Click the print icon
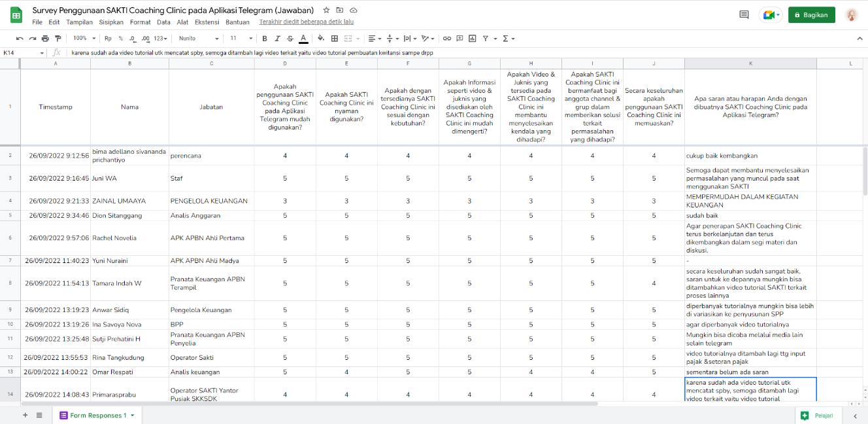This screenshot has height=424, width=868. pyautogui.click(x=45, y=39)
